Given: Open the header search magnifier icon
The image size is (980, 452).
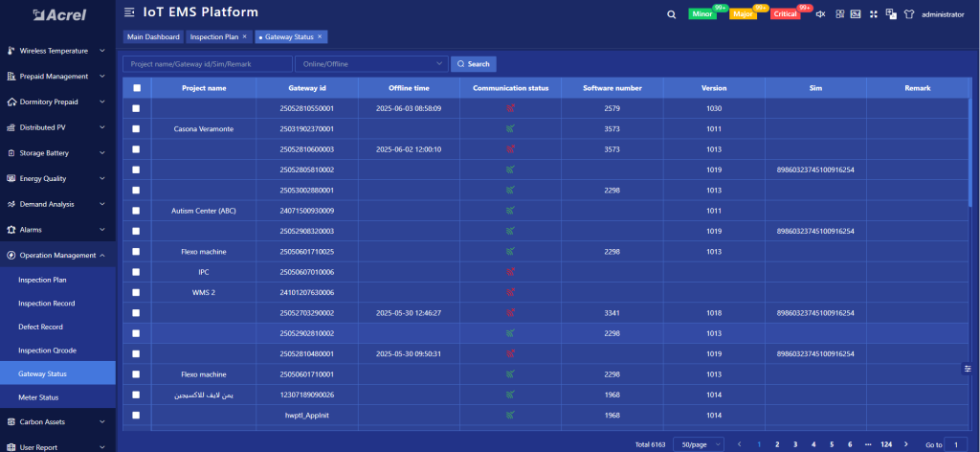Looking at the screenshot, I should point(671,14).
